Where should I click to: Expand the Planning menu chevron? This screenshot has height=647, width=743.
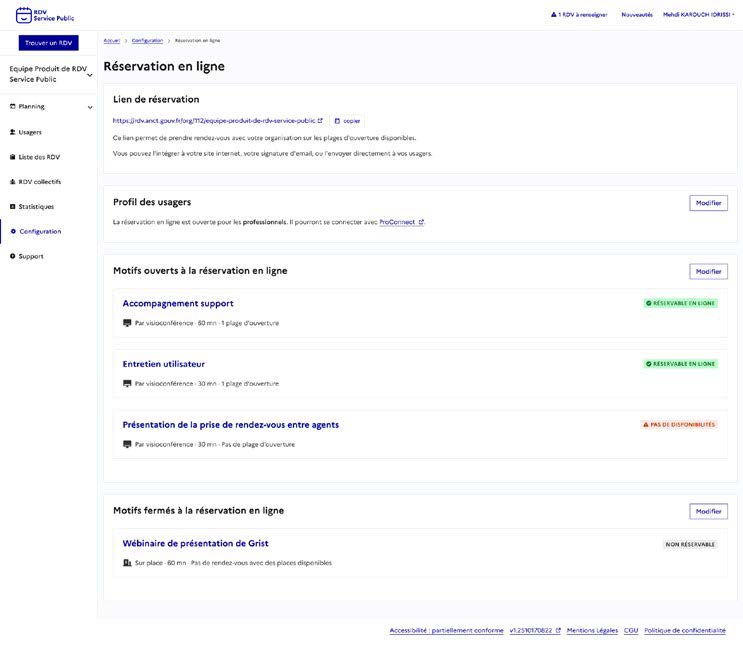[x=90, y=107]
